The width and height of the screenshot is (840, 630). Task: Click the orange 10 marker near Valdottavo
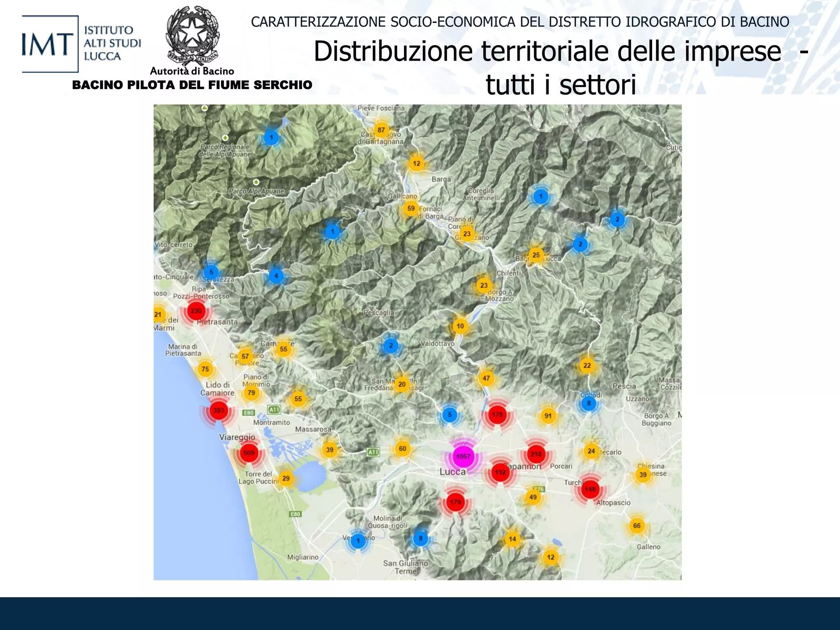click(460, 326)
